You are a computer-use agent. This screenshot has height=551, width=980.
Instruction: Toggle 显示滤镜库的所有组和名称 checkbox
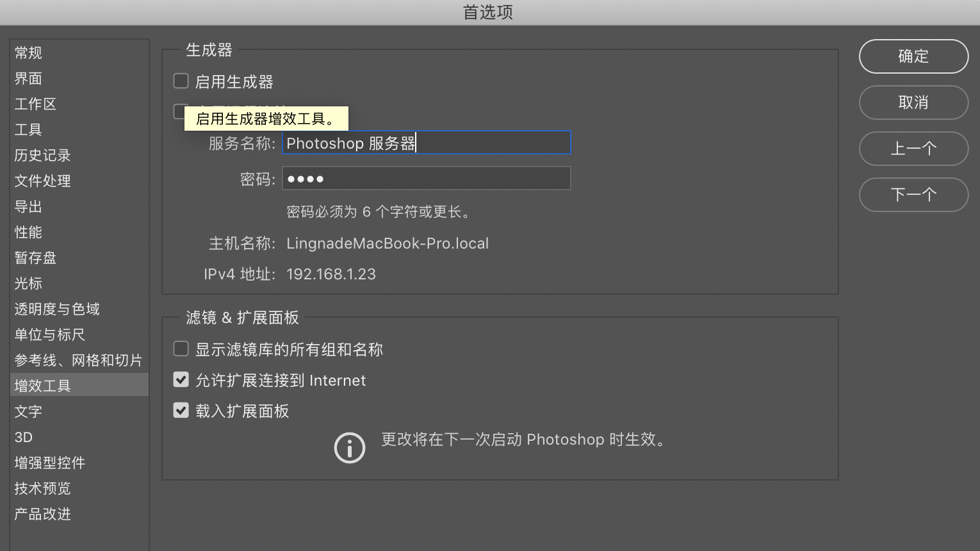coord(181,349)
